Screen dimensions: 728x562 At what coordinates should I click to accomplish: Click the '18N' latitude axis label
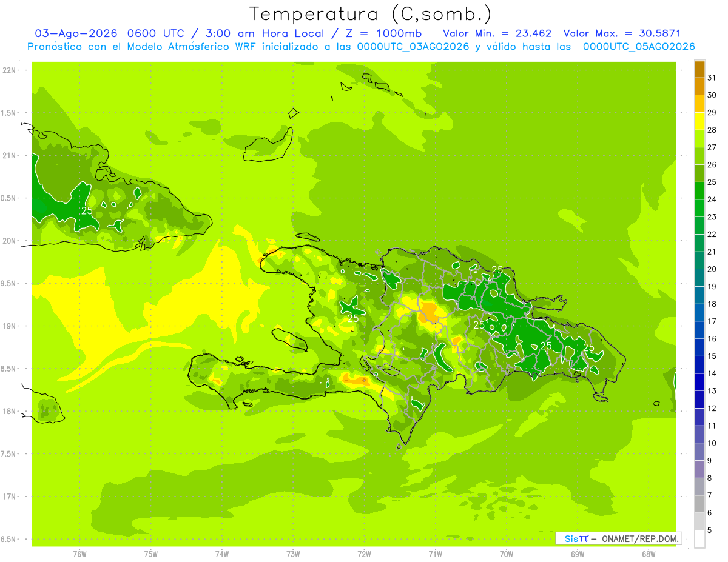(x=8, y=412)
